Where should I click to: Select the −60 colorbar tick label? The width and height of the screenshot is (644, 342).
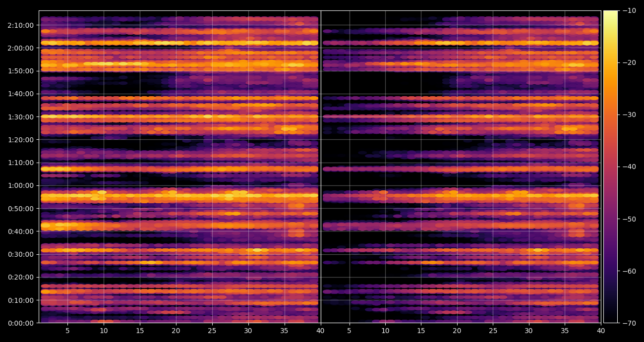629,271
